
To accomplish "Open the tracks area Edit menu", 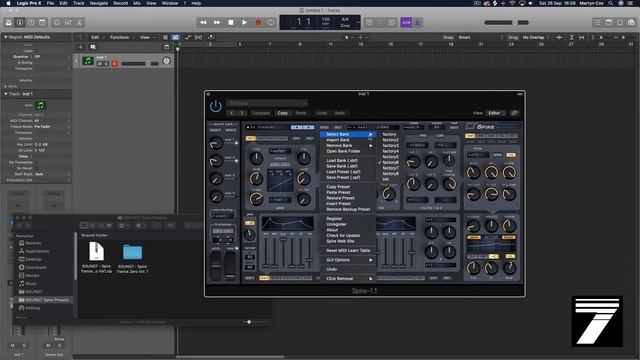I will point(96,37).
